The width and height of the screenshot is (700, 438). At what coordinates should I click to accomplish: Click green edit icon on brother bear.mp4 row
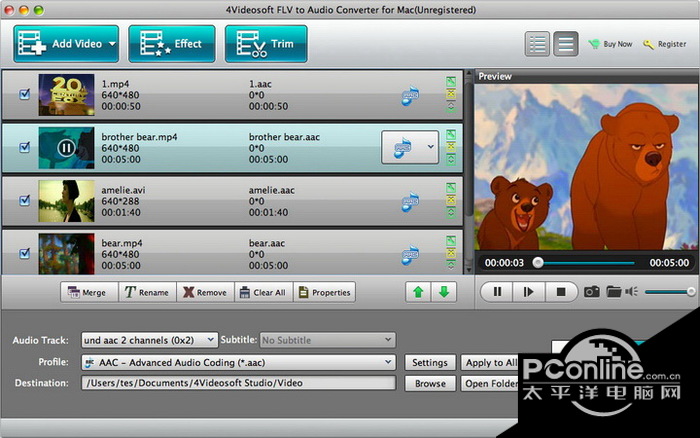tap(451, 134)
